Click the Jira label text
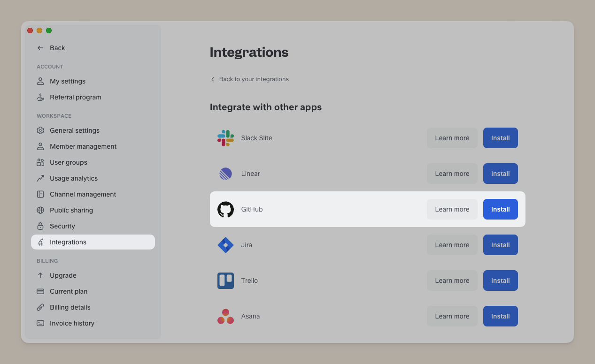 tap(247, 245)
